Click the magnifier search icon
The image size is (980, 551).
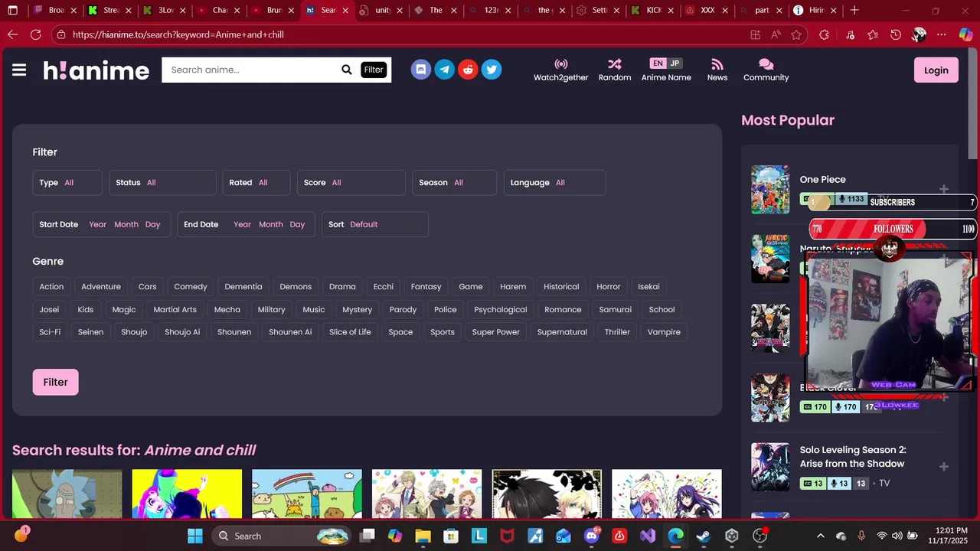(x=347, y=70)
